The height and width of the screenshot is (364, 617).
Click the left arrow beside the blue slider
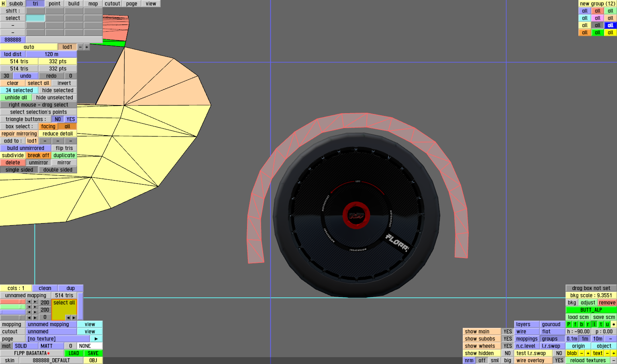(x=29, y=312)
